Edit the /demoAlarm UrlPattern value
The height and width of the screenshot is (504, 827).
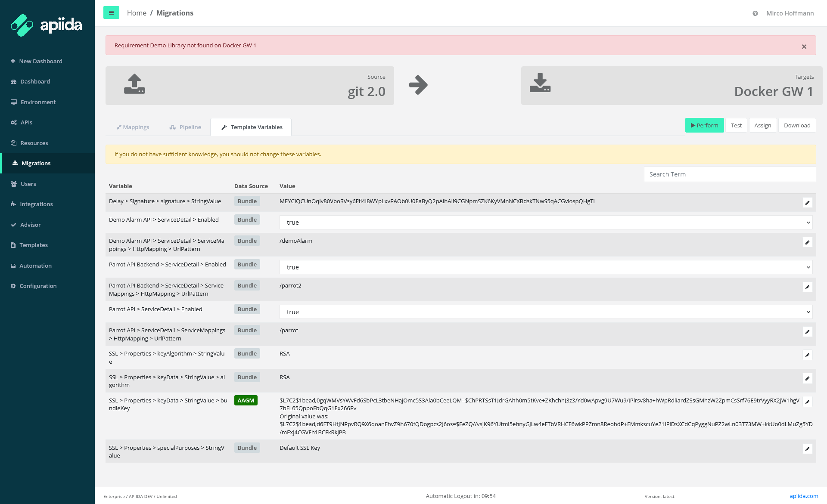(x=807, y=242)
